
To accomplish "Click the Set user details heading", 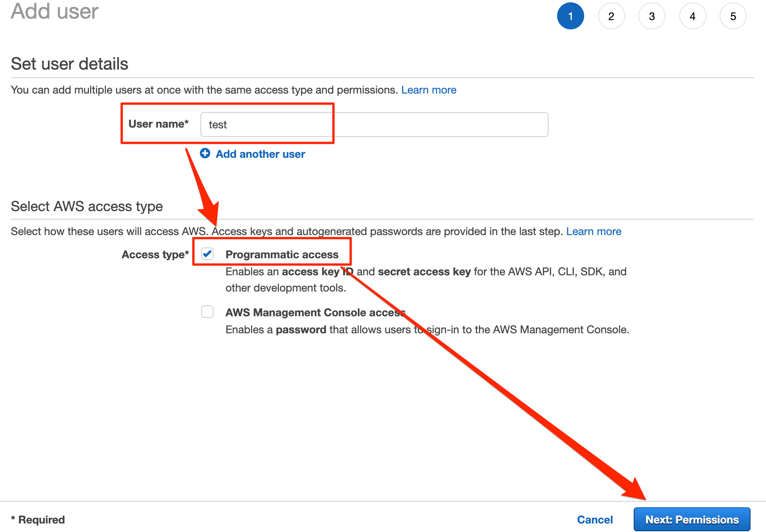I will point(70,64).
